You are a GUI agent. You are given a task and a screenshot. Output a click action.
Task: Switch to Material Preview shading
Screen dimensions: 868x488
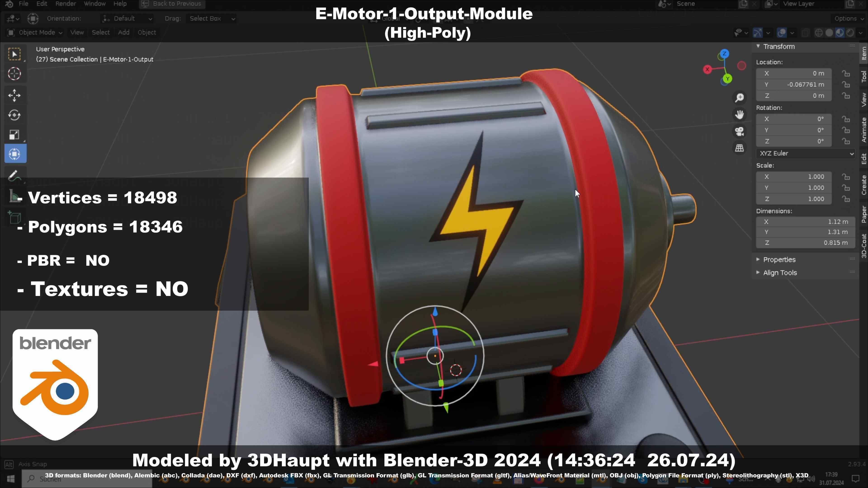840,33
